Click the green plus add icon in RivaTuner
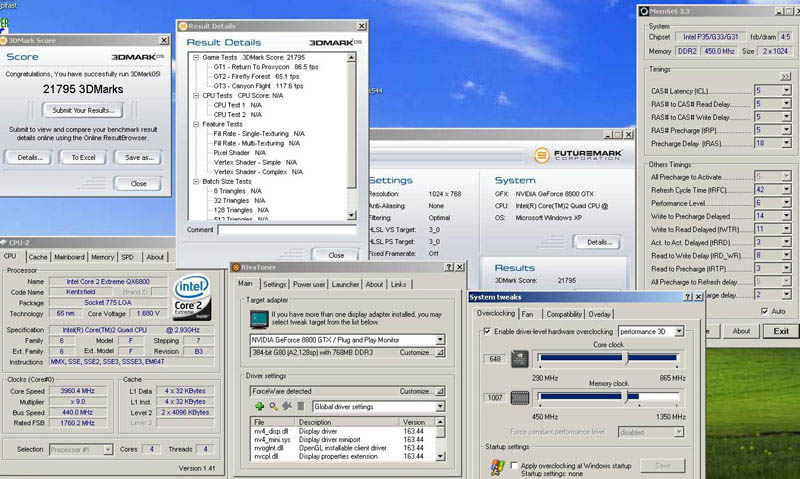This screenshot has height=479, width=800. [x=260, y=406]
